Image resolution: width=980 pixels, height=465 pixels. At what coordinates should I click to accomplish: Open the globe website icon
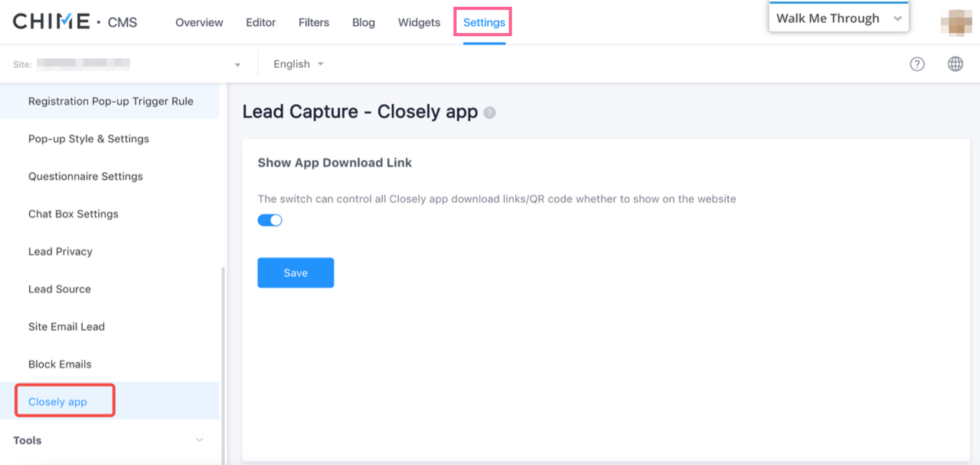955,64
